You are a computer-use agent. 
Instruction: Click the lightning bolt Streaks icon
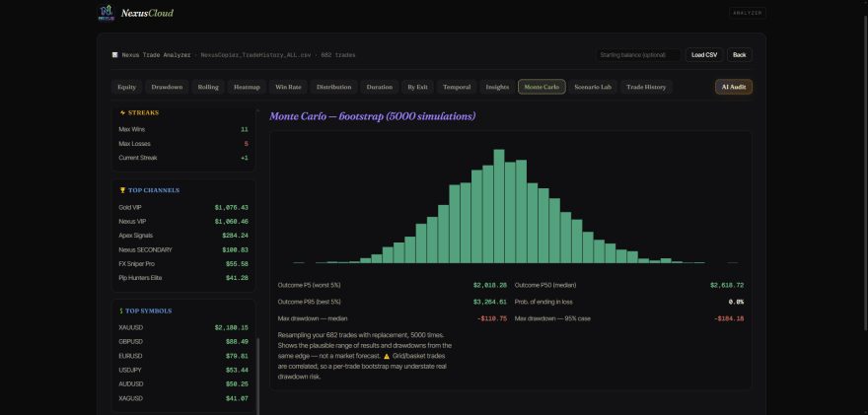[122, 113]
